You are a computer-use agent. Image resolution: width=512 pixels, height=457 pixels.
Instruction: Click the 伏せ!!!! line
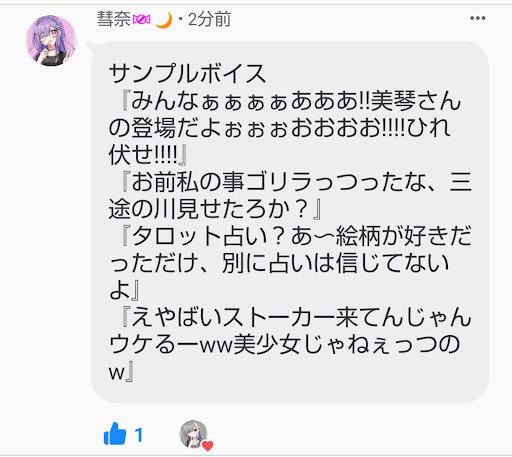click(148, 155)
